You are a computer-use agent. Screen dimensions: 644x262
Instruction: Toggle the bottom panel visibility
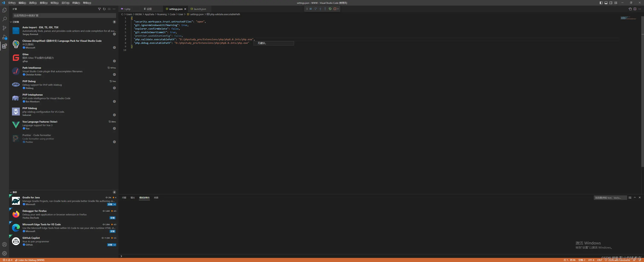pos(606,3)
